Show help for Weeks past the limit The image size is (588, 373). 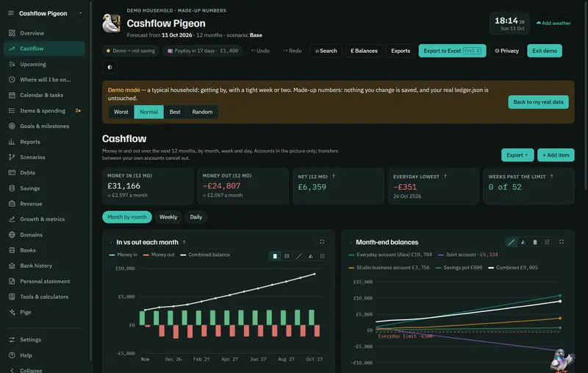click(x=552, y=177)
